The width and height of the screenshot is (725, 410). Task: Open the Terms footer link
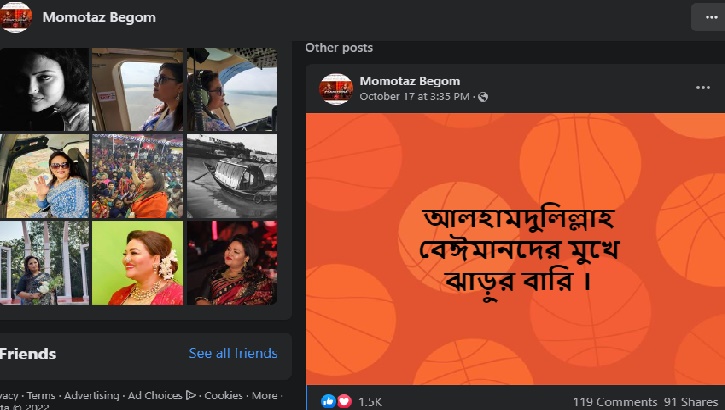[41, 395]
